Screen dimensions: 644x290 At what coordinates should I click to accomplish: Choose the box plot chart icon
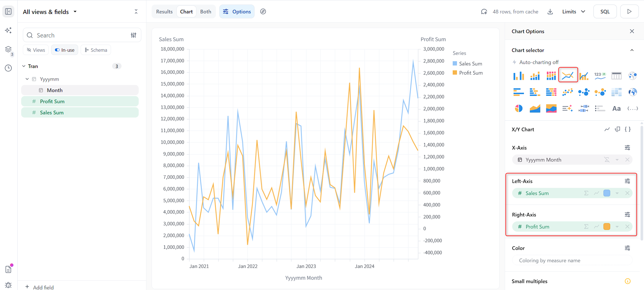coord(583,108)
